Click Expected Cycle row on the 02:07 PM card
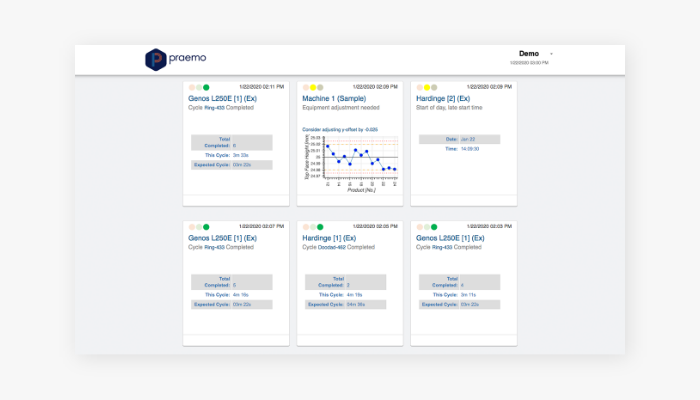 (x=232, y=304)
